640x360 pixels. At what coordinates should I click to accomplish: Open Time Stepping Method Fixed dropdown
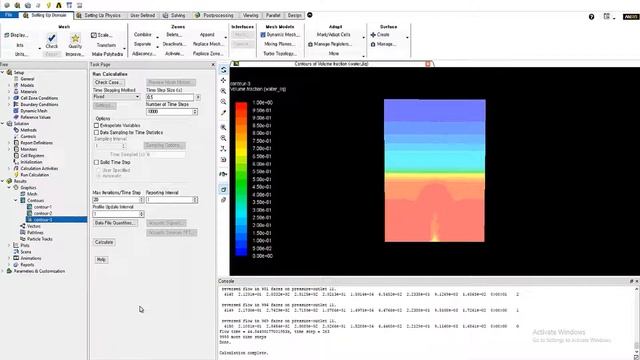click(x=116, y=97)
